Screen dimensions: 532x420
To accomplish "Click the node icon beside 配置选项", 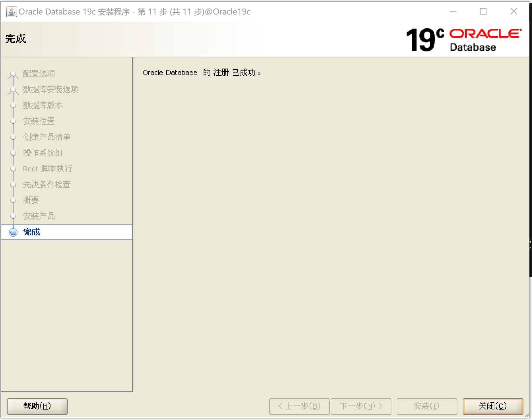I will (13, 74).
